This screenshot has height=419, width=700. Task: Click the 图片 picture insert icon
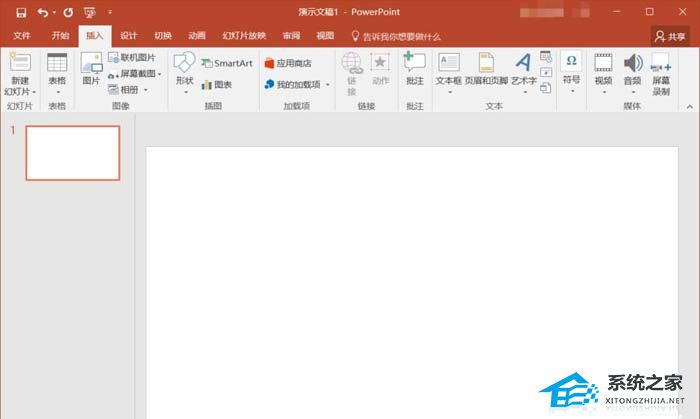coord(91,68)
